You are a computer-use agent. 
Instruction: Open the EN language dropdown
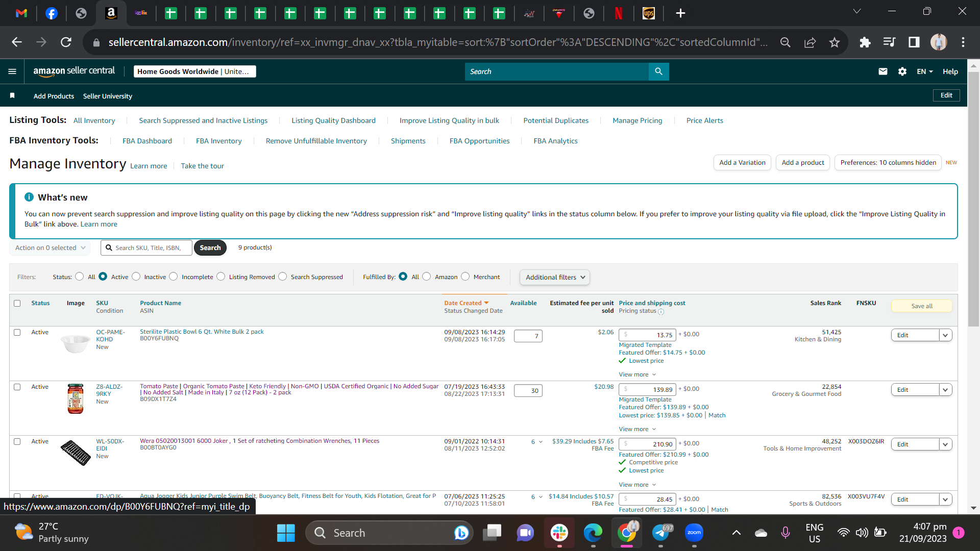coord(925,71)
